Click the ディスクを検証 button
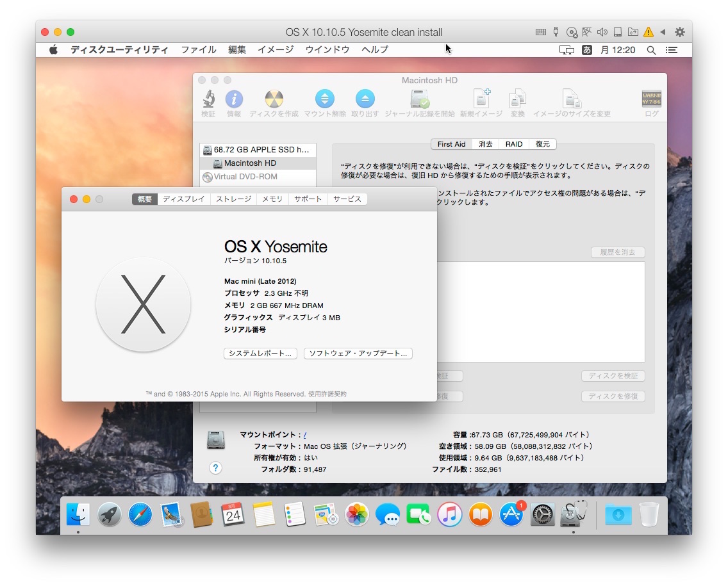This screenshot has height=586, width=728. (x=613, y=376)
